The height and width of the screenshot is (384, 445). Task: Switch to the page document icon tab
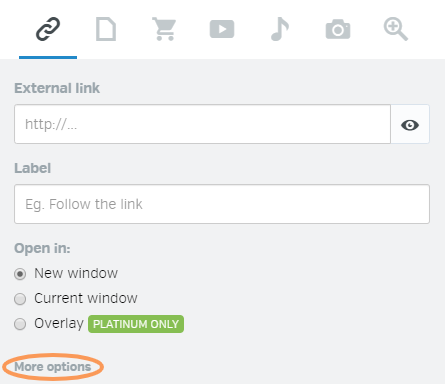[x=106, y=29]
